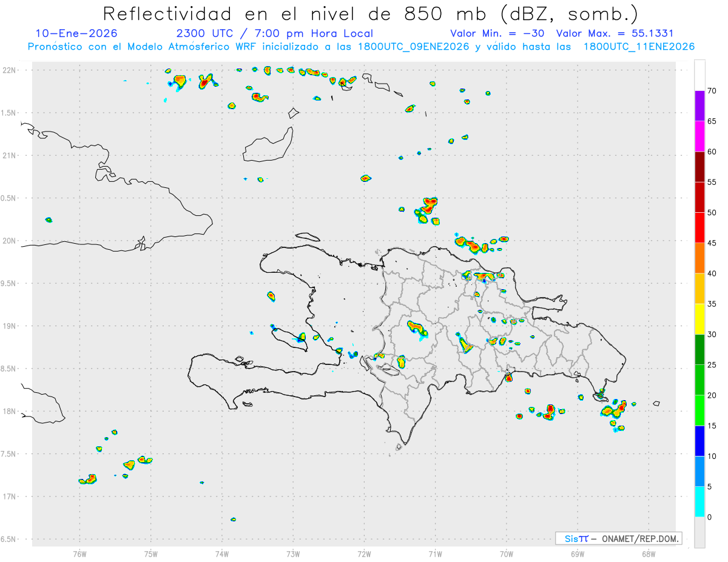Click the latitude axis label "18N"
The height and width of the screenshot is (562, 728).
tap(10, 411)
